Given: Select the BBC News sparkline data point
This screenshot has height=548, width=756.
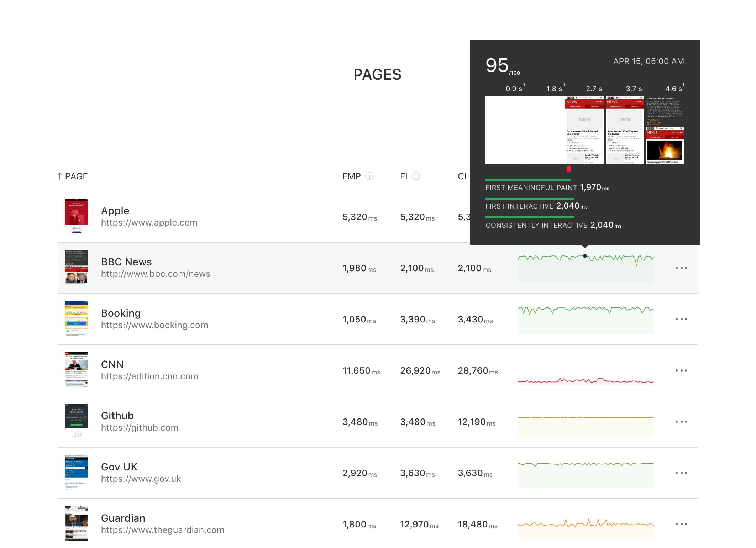Looking at the screenshot, I should coord(585,256).
